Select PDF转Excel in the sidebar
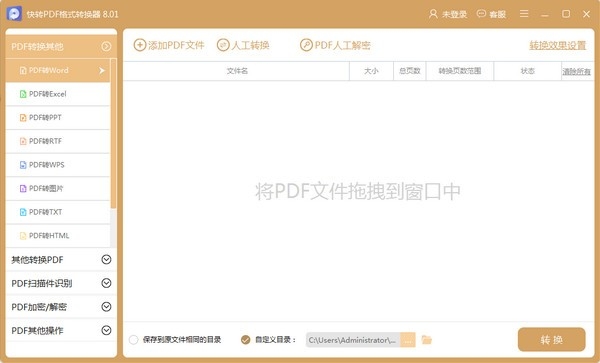Viewport: 600px width, 363px height. pyautogui.click(x=58, y=94)
